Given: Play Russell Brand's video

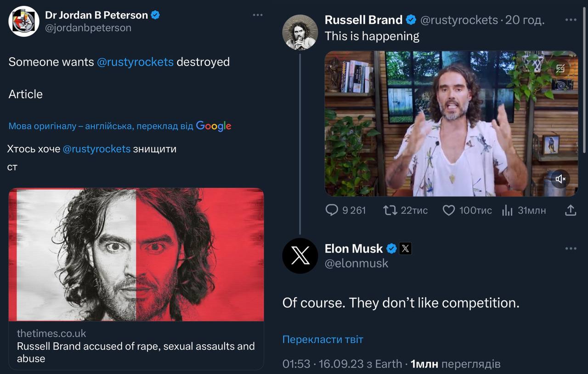Looking at the screenshot, I should (450, 123).
